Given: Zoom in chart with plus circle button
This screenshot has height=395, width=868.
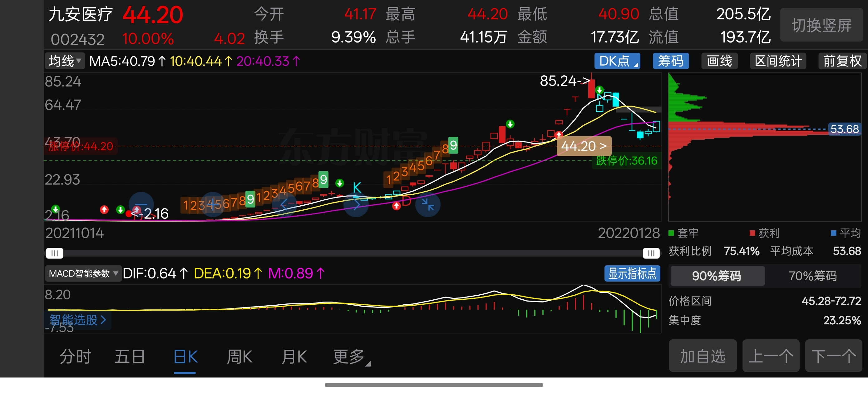Looking at the screenshot, I should [213, 204].
